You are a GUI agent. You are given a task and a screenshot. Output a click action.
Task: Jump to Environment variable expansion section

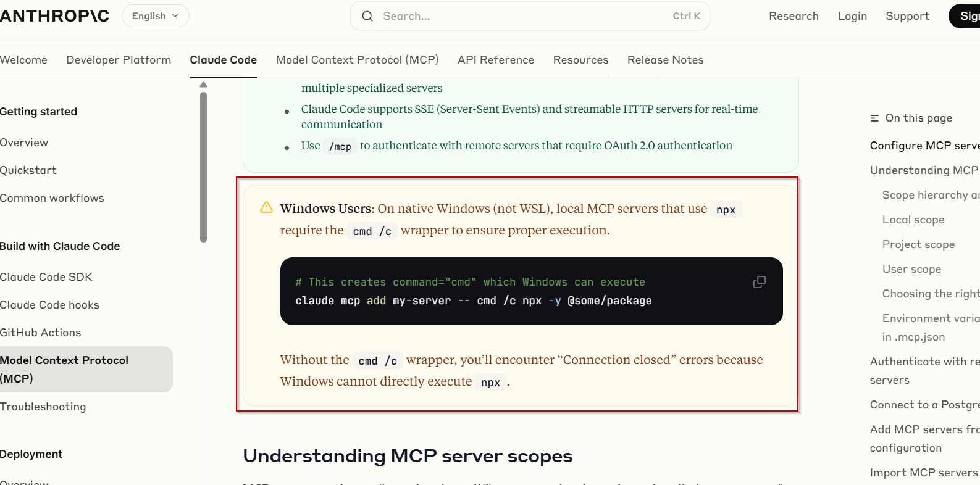931,328
